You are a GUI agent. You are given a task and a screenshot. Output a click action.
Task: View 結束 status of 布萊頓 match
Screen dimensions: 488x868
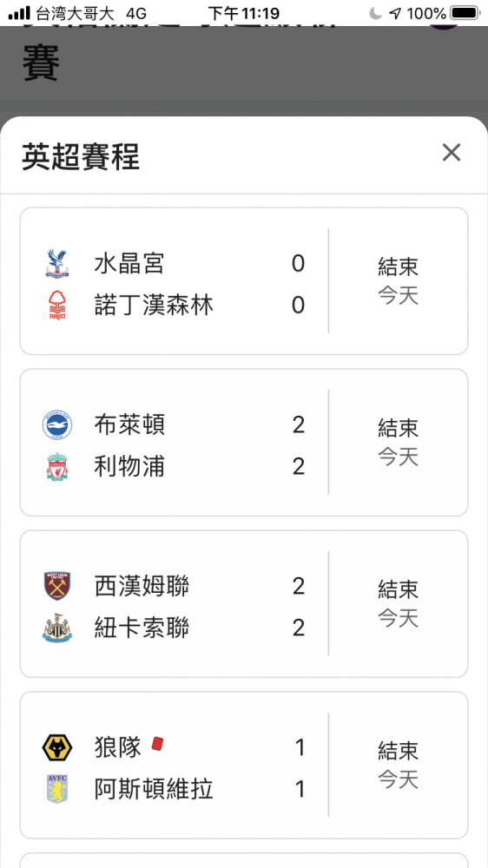pyautogui.click(x=398, y=427)
